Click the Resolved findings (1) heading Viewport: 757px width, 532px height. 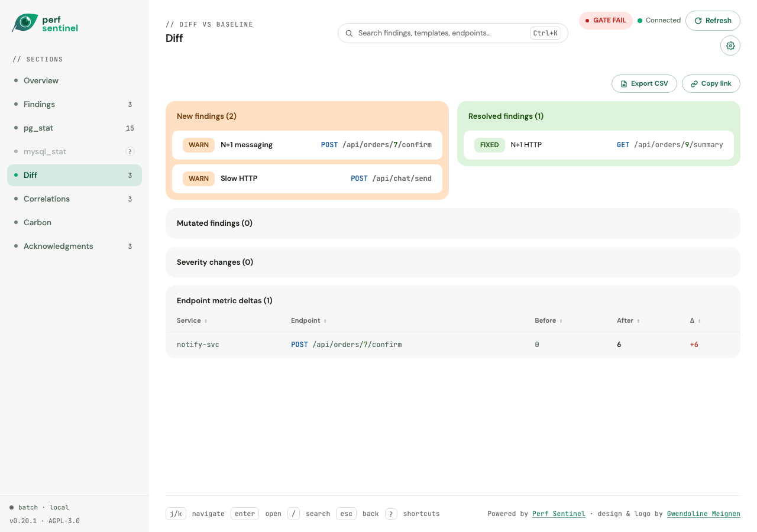coord(506,116)
